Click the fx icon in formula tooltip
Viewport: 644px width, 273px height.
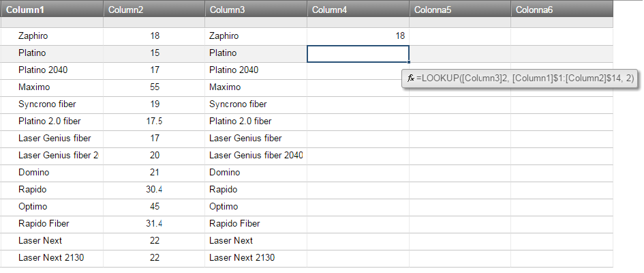pyautogui.click(x=410, y=78)
